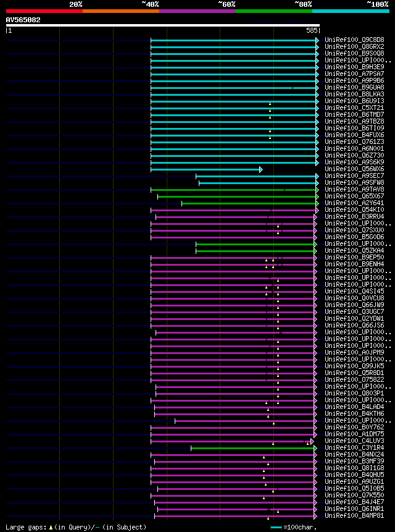
Task: Select the UniRef100_B3RRU4 label
Action: point(354,216)
